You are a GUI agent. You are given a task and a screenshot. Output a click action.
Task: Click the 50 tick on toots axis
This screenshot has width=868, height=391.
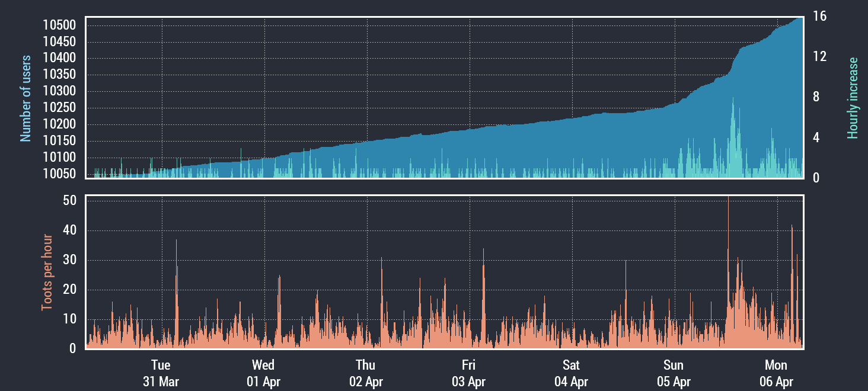click(69, 201)
